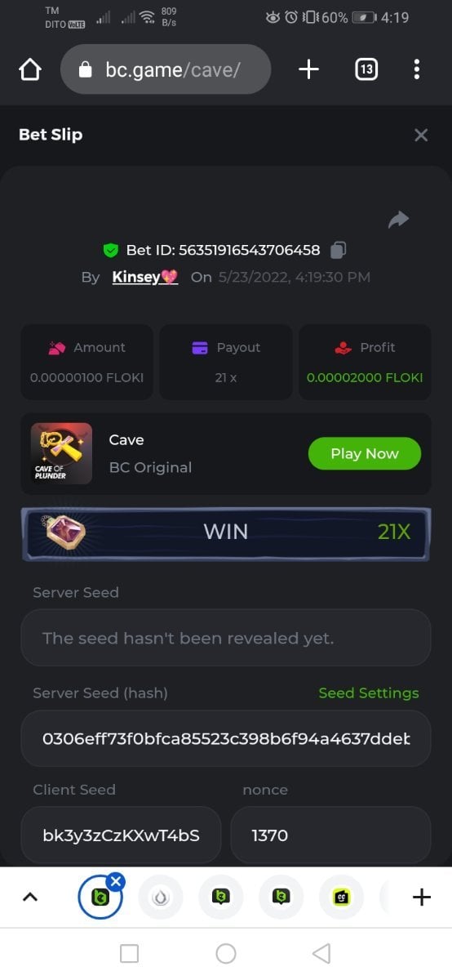Switch to the water-drop icon tab
This screenshot has width=452, height=980.
161,898
